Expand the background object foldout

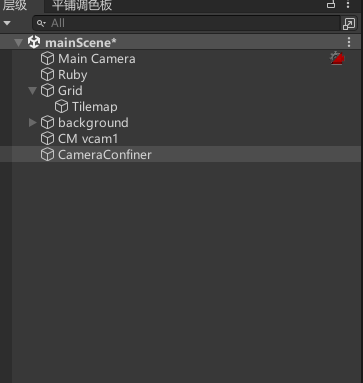pyautogui.click(x=32, y=123)
